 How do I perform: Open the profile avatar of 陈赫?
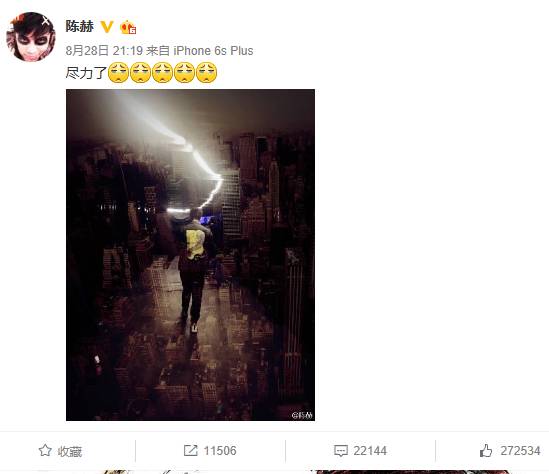click(31, 37)
